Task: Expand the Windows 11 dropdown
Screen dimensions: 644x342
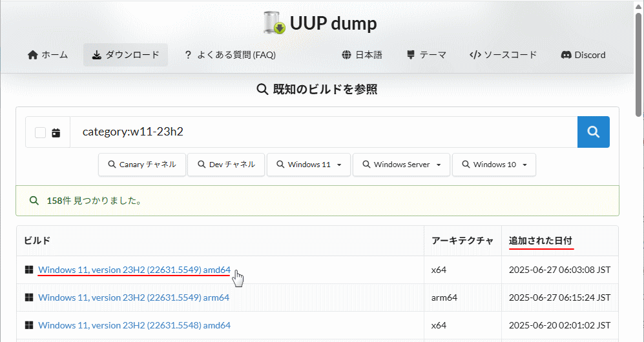Action: (309, 165)
